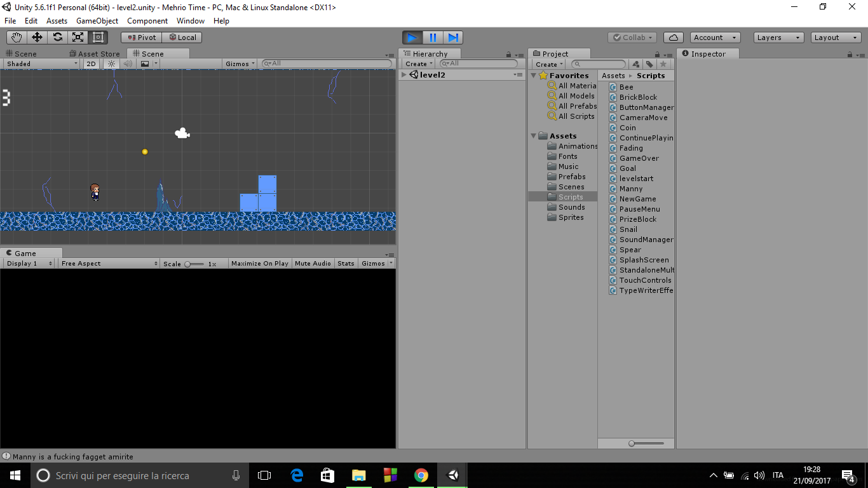868x488 pixels.
Task: Step forward one frame
Action: click(453, 37)
